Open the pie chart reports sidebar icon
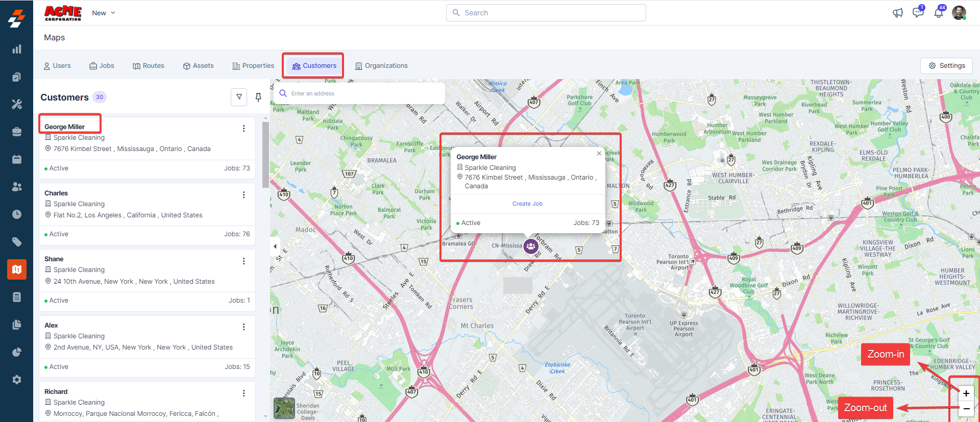 [17, 352]
